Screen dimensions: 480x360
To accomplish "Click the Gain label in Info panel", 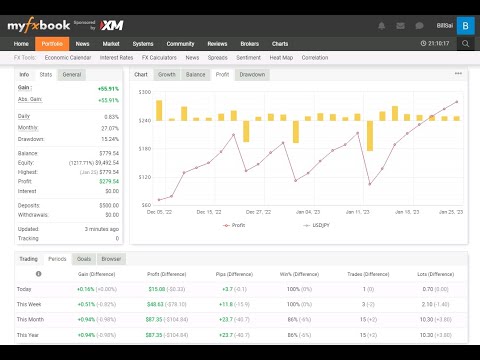I will tap(25, 88).
